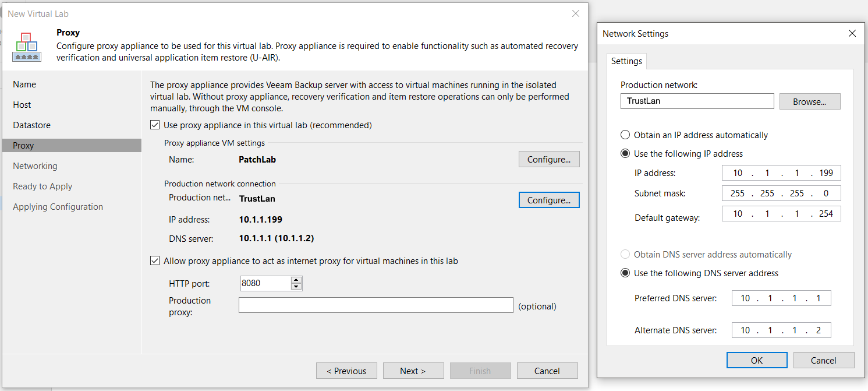Click the Default gateway address field
Viewport: 868px width, 391px height.
781,214
